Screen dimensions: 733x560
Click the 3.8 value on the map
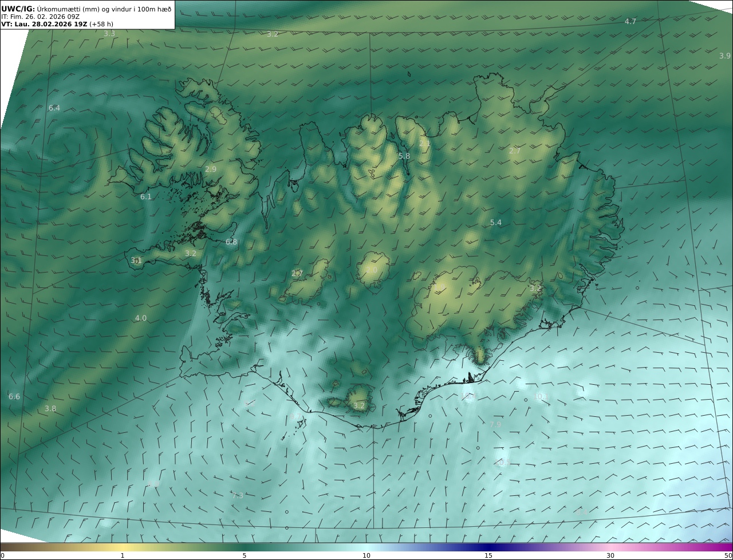(x=50, y=408)
